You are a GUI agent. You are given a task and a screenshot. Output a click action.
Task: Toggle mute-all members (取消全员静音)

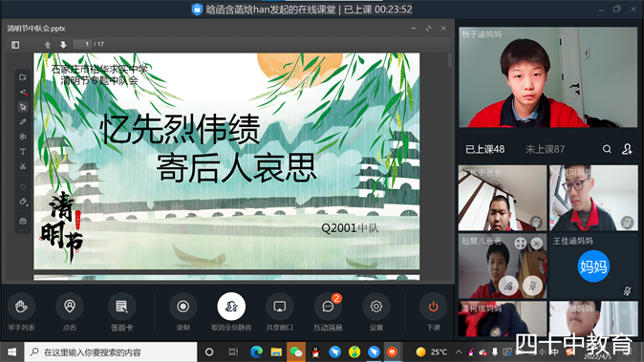[x=231, y=312]
